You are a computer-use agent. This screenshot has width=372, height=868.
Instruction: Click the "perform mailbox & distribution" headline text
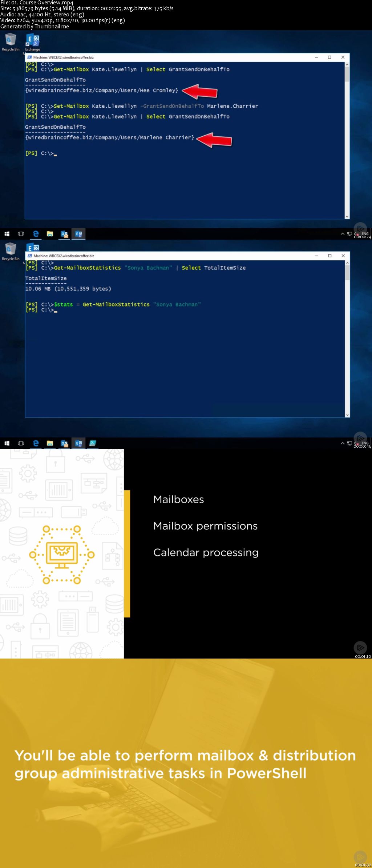tap(245, 755)
